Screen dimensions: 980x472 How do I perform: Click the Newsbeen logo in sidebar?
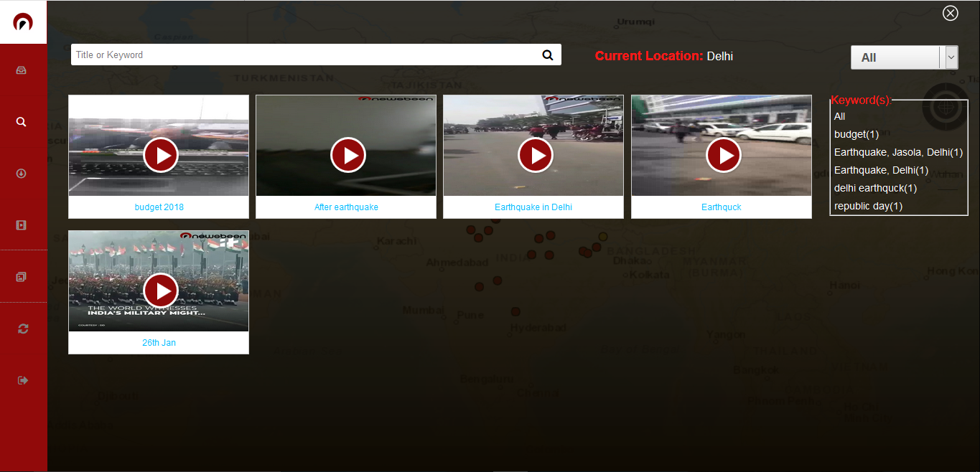coord(23,22)
